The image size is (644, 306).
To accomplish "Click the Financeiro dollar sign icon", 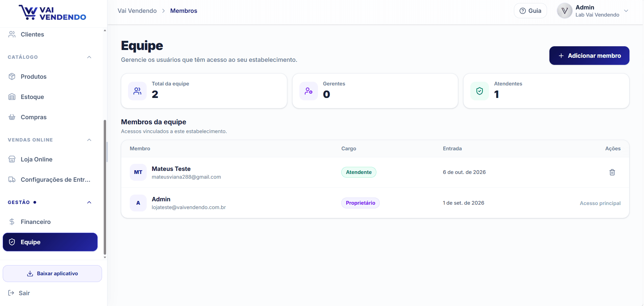I will [12, 222].
